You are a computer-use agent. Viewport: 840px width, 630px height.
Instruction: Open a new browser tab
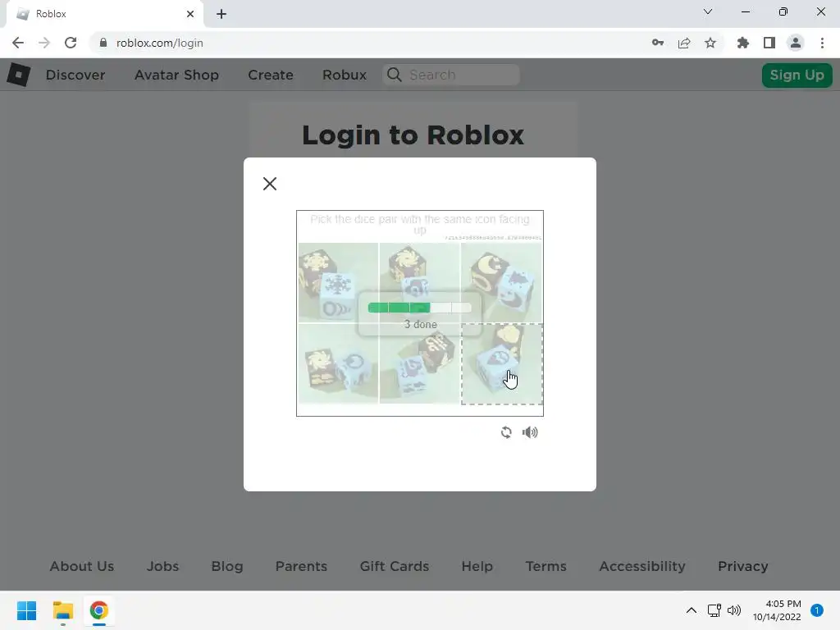pyautogui.click(x=221, y=14)
